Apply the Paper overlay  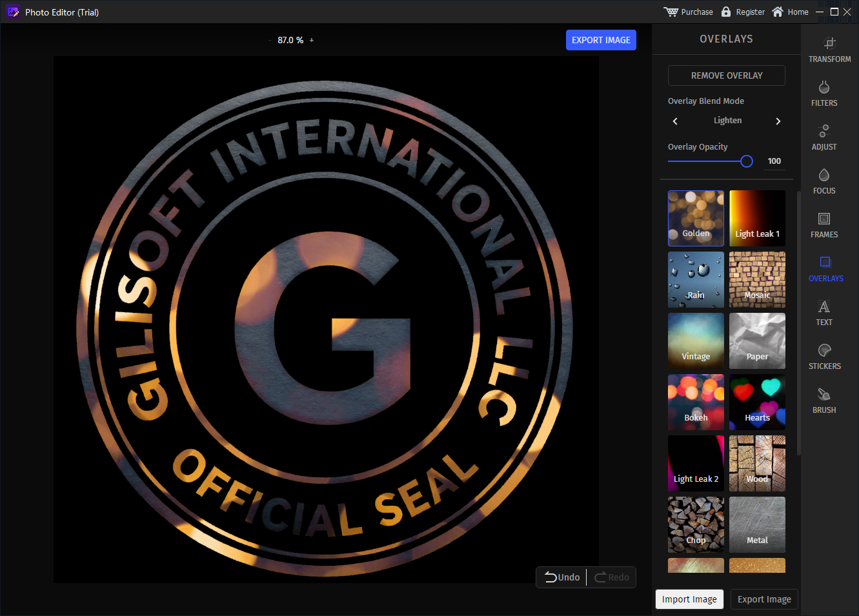point(757,341)
